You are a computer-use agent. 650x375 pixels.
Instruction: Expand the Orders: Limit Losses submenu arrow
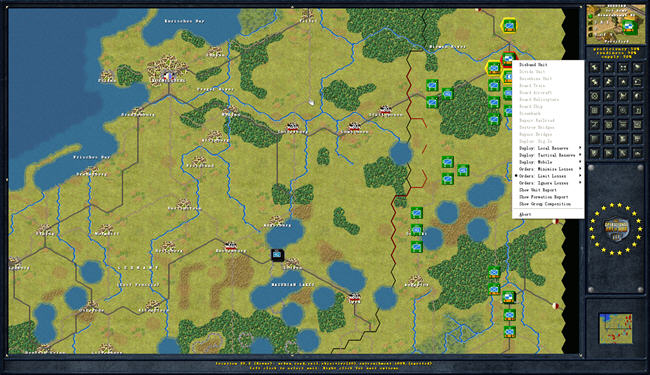[580, 176]
